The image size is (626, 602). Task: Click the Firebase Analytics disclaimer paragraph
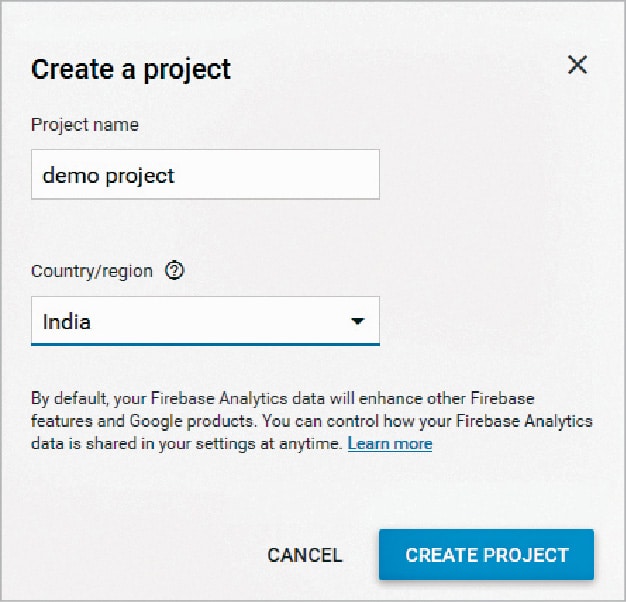click(x=310, y=420)
